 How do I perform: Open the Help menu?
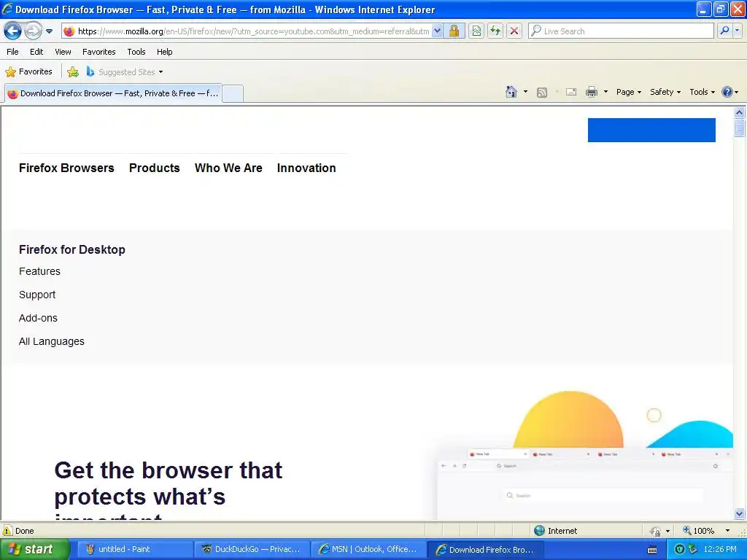click(x=165, y=52)
